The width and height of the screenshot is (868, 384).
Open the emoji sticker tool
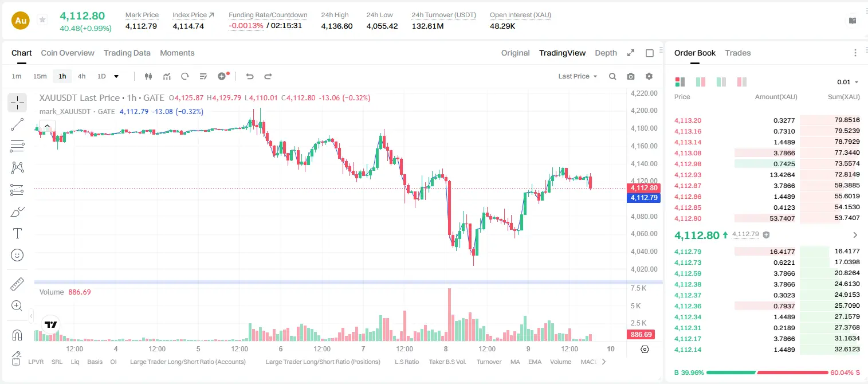pyautogui.click(x=17, y=255)
